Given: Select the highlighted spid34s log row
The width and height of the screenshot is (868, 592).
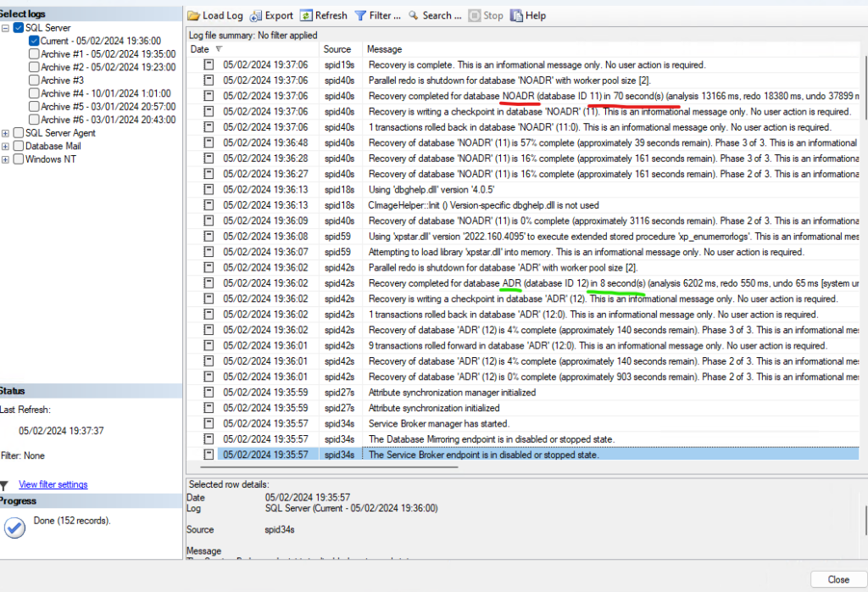Looking at the screenshot, I should 509,455.
